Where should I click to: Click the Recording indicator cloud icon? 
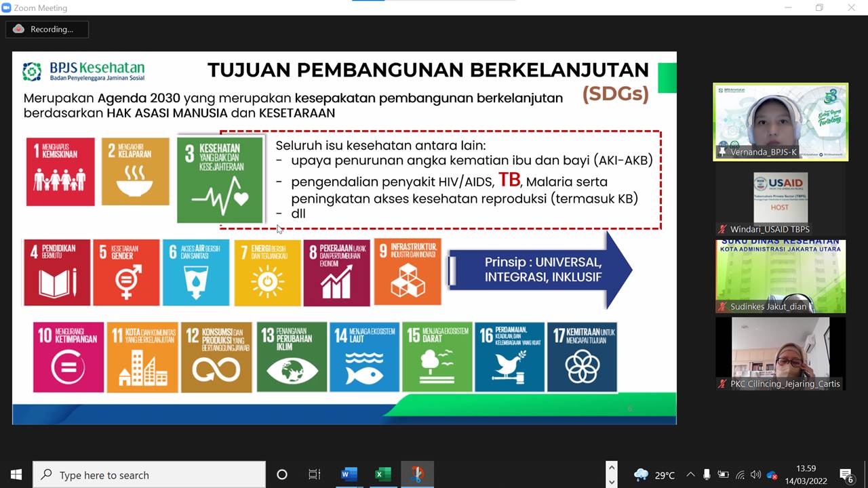(x=18, y=29)
